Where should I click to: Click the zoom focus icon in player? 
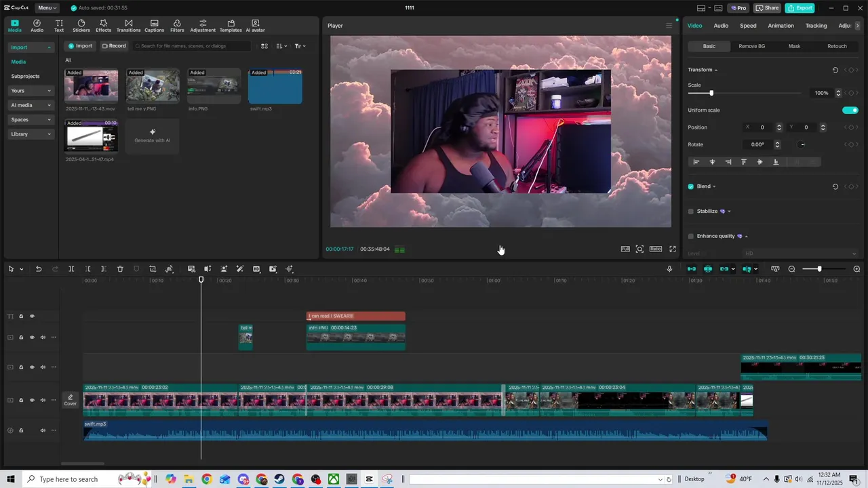639,249
